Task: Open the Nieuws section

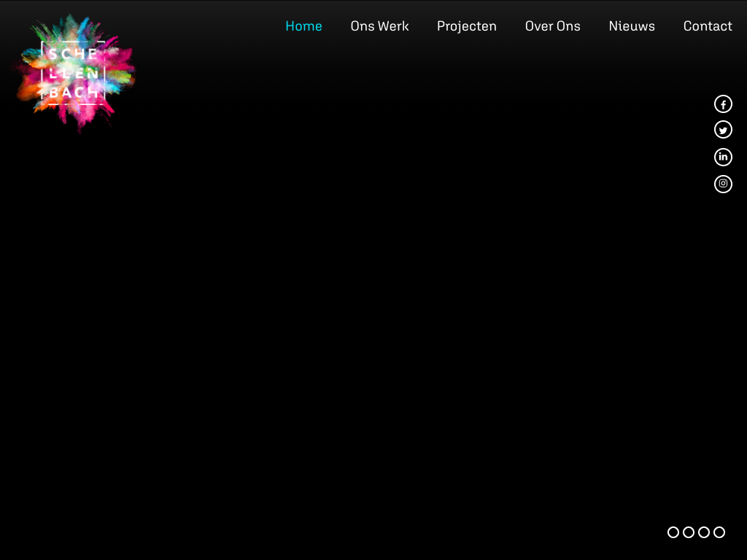Action: coord(632,26)
